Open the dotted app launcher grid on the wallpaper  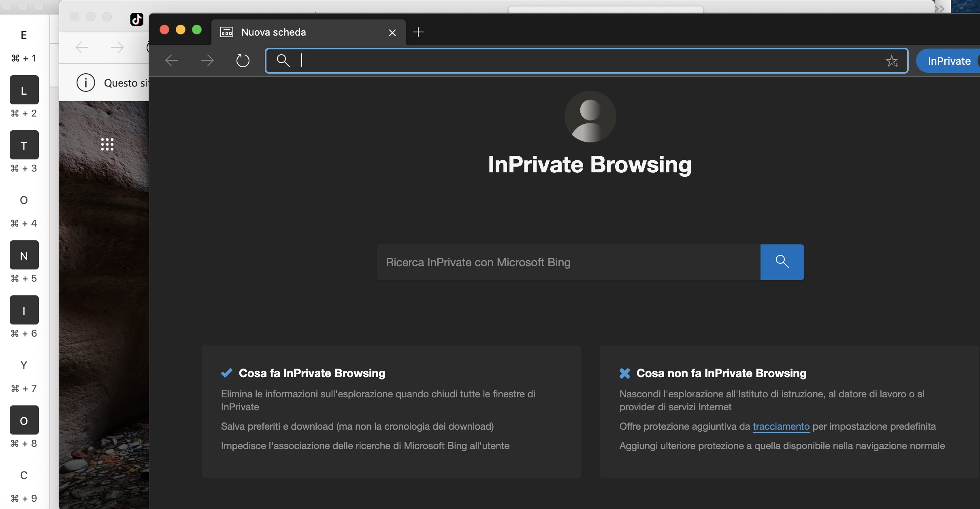pos(107,144)
